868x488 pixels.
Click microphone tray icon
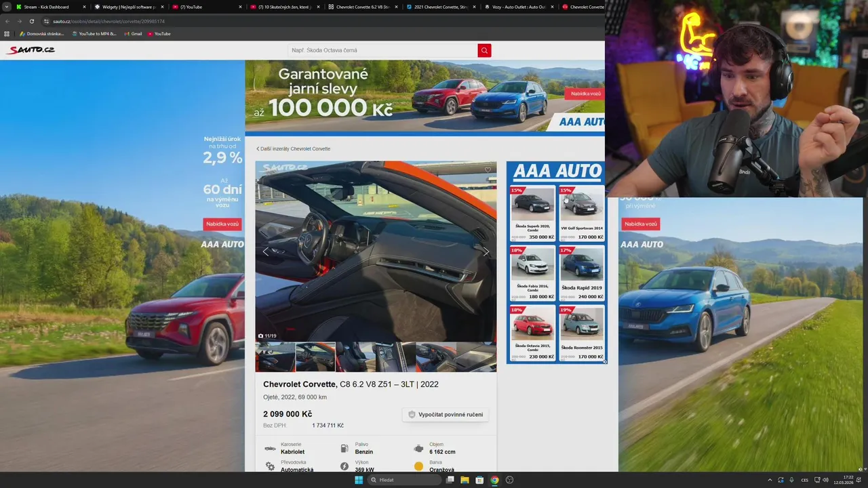[x=791, y=480]
